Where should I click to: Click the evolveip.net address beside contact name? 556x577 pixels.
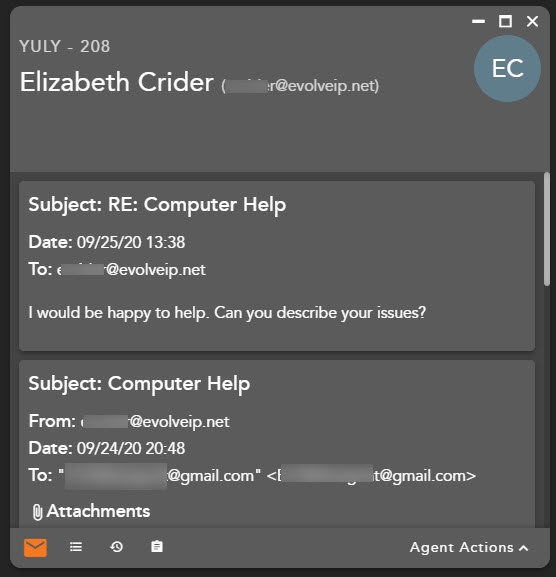[x=300, y=86]
